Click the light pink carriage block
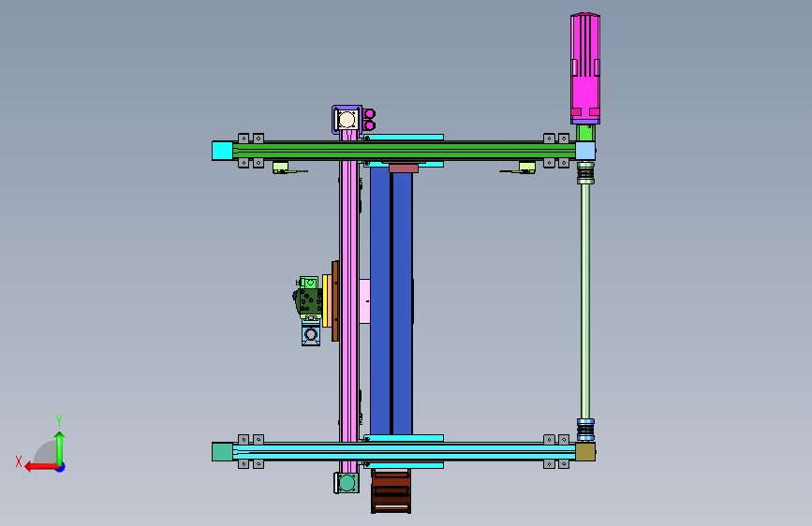 (x=364, y=301)
